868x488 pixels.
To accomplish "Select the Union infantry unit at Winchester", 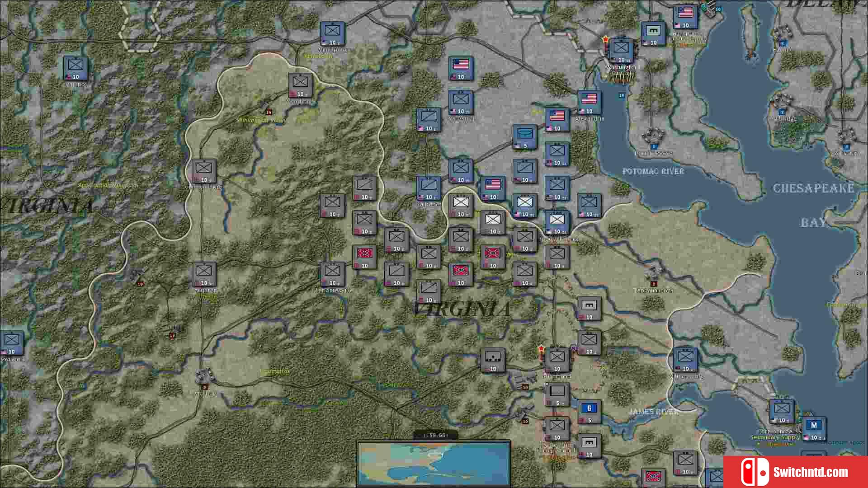I will tap(333, 34).
